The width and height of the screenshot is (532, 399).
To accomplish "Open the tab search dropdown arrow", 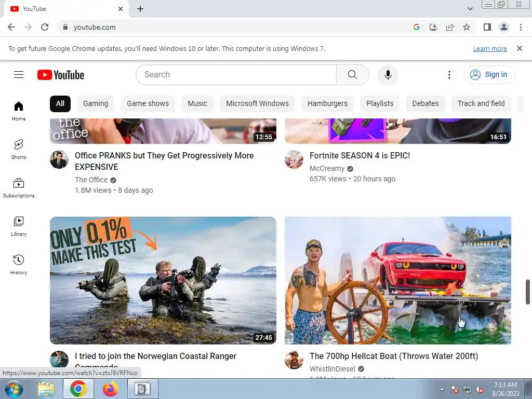I will click(x=470, y=9).
